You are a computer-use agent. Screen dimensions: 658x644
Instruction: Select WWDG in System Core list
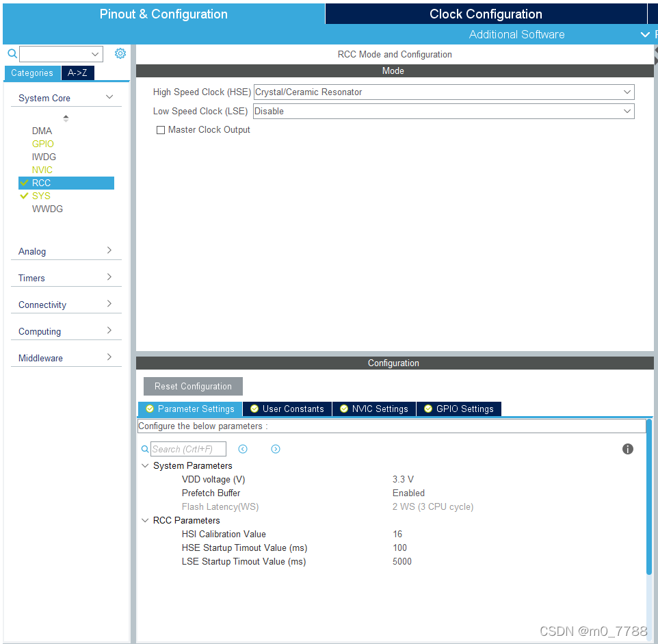point(47,209)
